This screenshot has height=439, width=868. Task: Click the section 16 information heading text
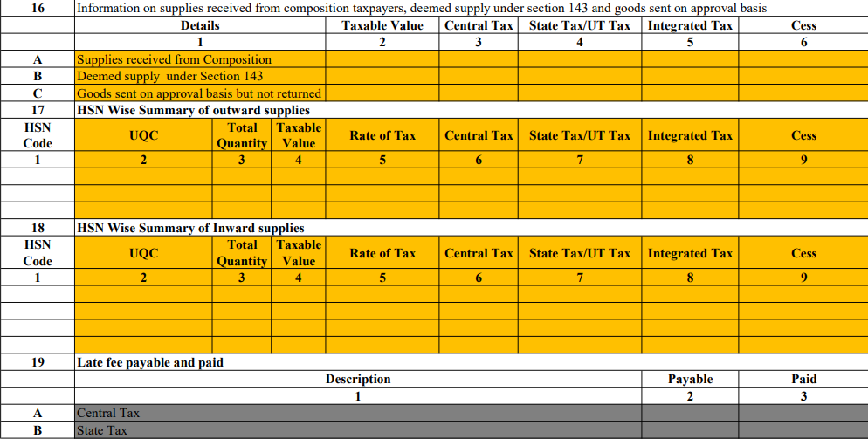click(x=421, y=9)
